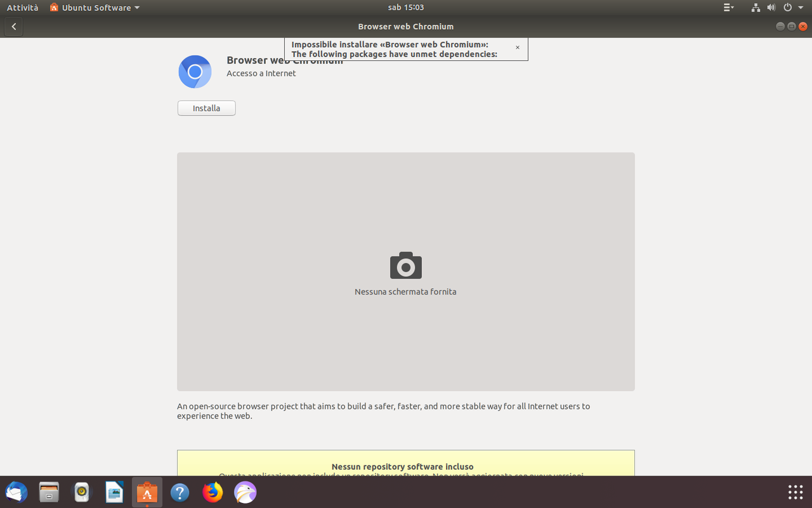Open the keyboard input source menu

click(x=726, y=7)
